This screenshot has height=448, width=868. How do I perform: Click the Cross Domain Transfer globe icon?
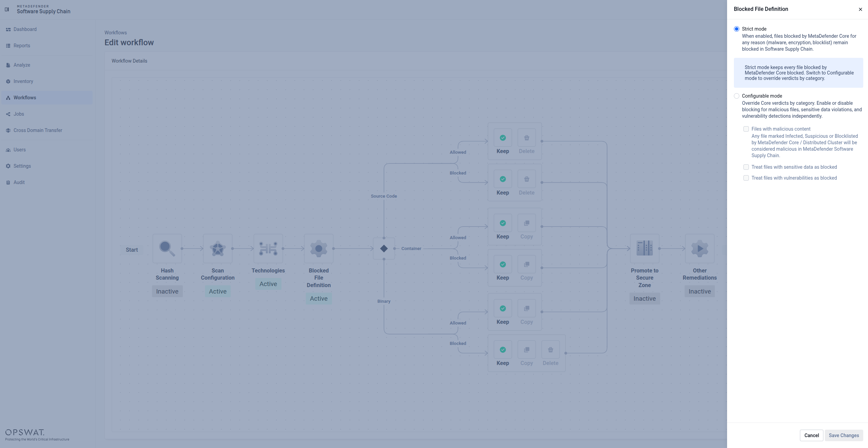click(8, 131)
